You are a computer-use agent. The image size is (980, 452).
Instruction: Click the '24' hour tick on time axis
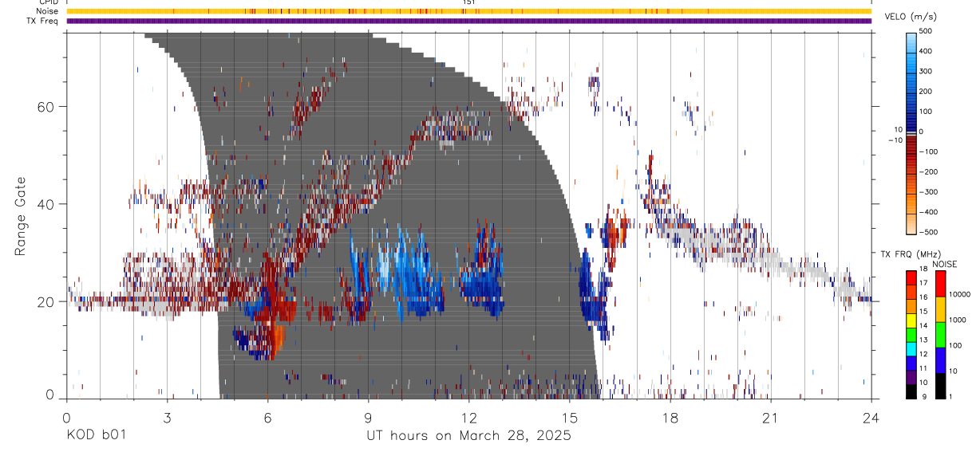(x=871, y=417)
